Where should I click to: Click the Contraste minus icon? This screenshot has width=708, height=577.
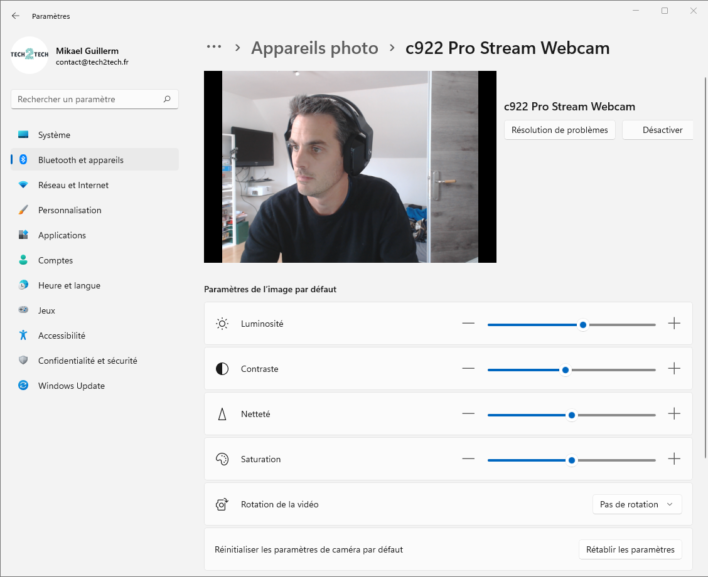pos(468,369)
